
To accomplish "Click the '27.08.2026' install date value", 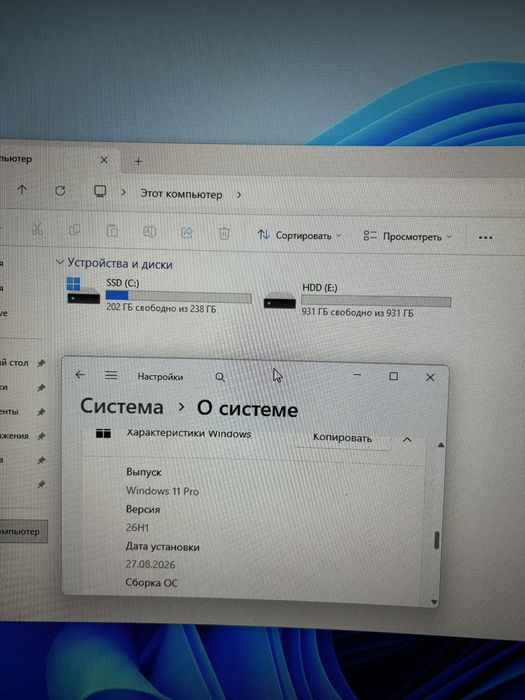I will tap(150, 564).
